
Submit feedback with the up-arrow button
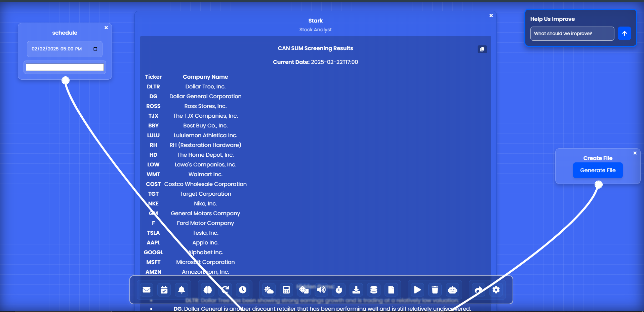coord(625,33)
